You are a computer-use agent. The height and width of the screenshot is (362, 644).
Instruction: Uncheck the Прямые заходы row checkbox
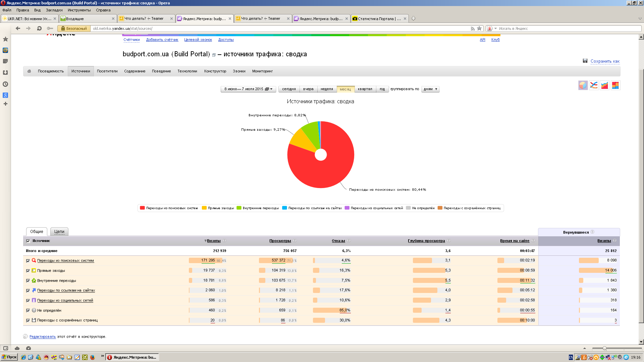[x=28, y=271]
